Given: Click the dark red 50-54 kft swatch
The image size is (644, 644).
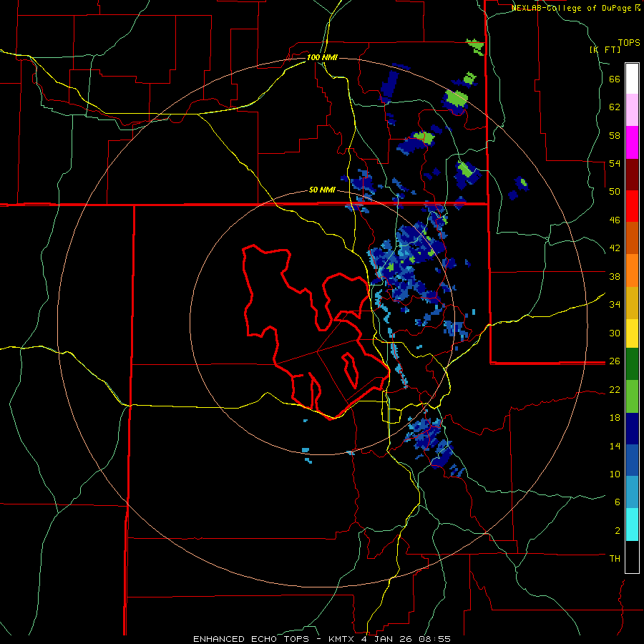Looking at the screenshot, I should (632, 175).
